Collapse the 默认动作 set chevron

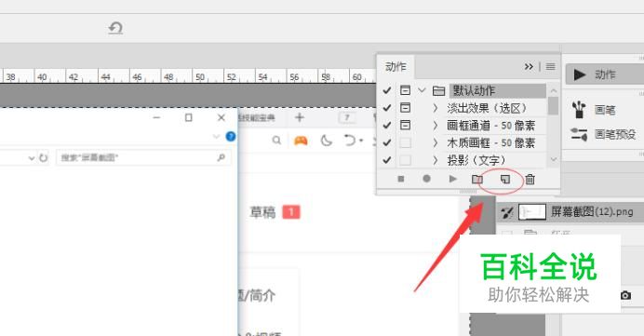pyautogui.click(x=422, y=90)
